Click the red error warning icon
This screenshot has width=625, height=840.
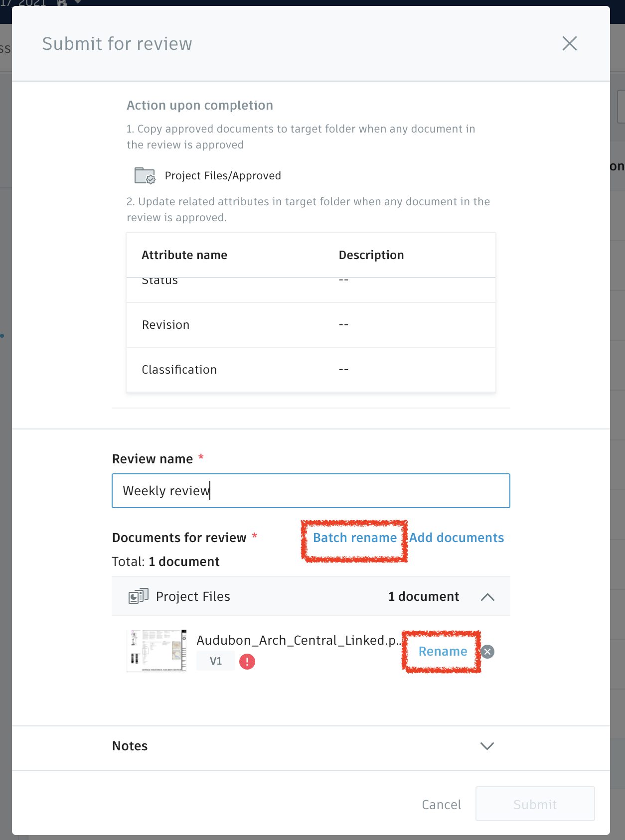pos(247,662)
